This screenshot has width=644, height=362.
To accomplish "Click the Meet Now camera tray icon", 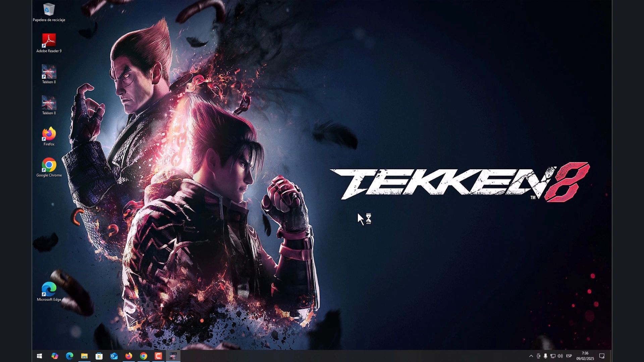I will pyautogui.click(x=538, y=356).
